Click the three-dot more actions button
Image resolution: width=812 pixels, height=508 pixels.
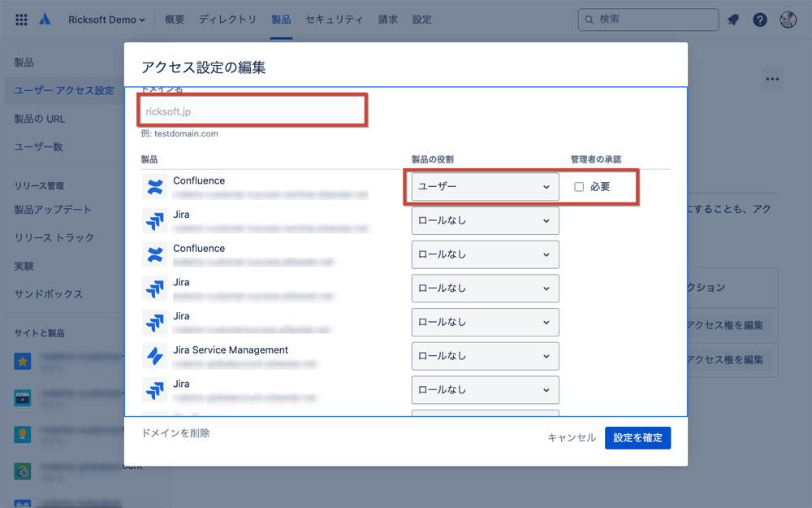pyautogui.click(x=772, y=80)
